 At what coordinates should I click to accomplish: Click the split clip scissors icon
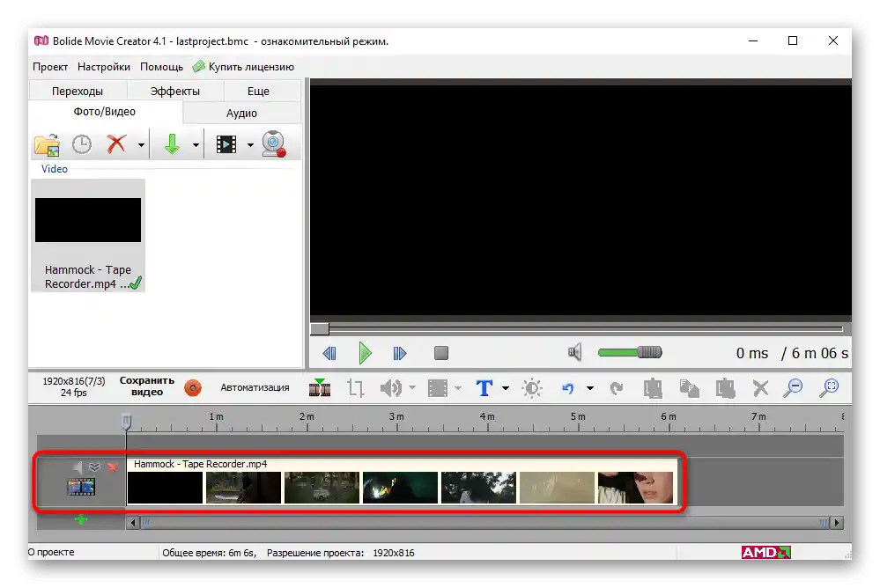pyautogui.click(x=320, y=387)
